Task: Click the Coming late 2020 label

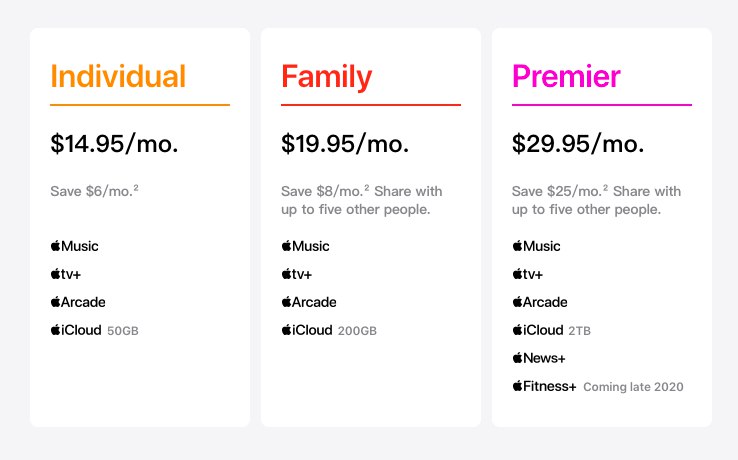Action: pyautogui.click(x=633, y=387)
